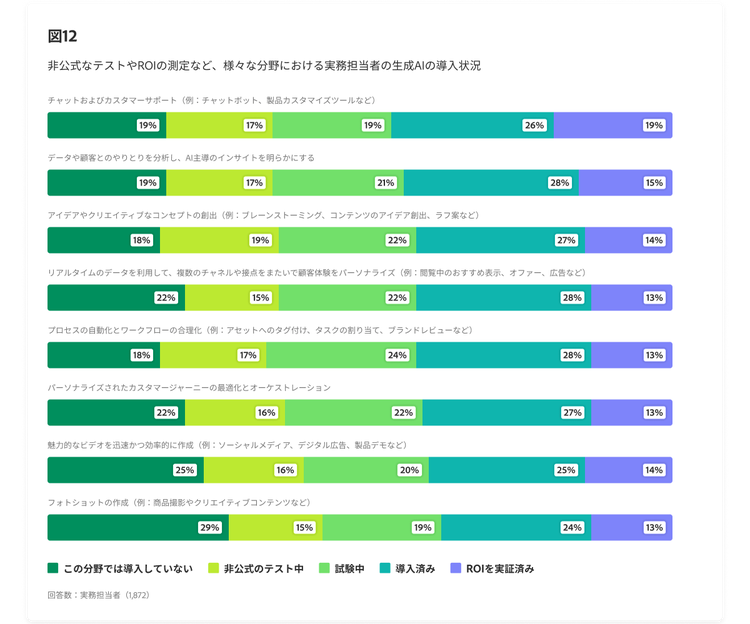
Task: Click the purple 13% segment in フォトショット row
Action: click(x=632, y=527)
